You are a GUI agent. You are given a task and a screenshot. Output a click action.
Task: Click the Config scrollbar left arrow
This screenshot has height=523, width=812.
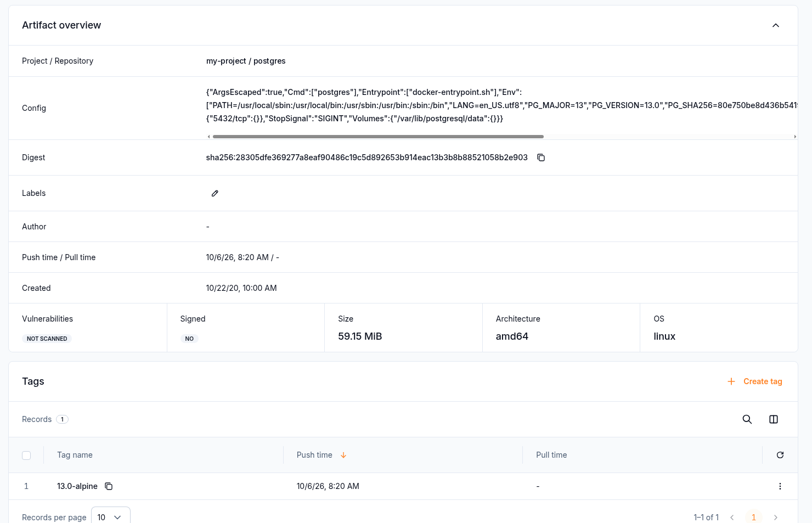(208, 137)
